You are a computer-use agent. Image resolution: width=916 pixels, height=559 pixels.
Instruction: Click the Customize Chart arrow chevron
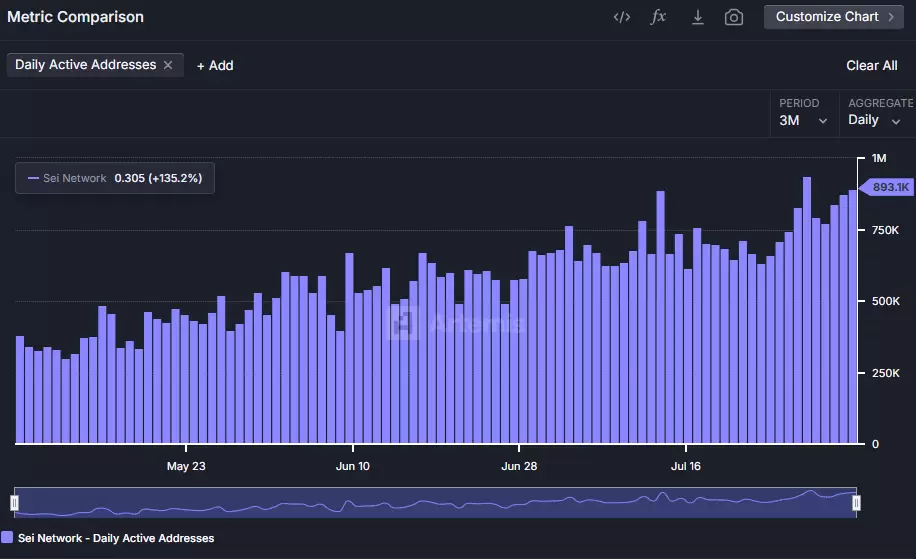pos(891,17)
